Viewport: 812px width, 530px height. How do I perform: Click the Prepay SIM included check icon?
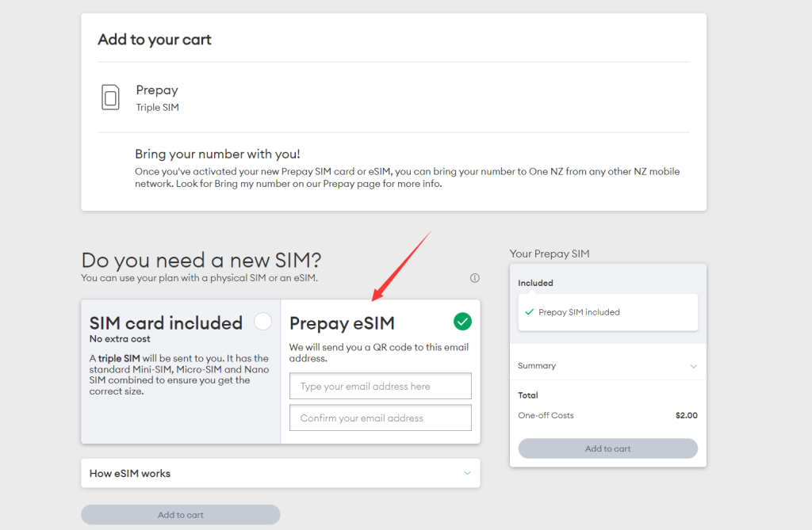(529, 312)
